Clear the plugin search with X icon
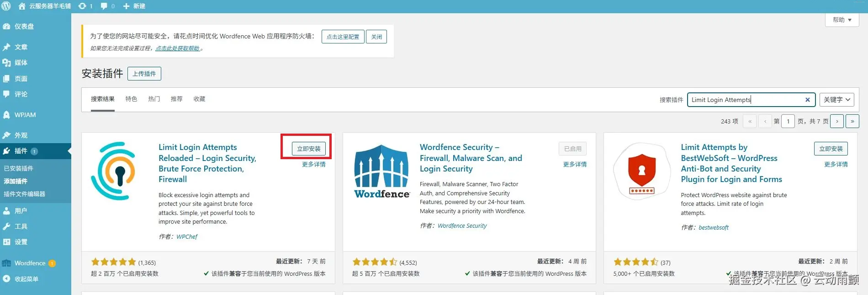868x295 pixels. click(x=807, y=100)
